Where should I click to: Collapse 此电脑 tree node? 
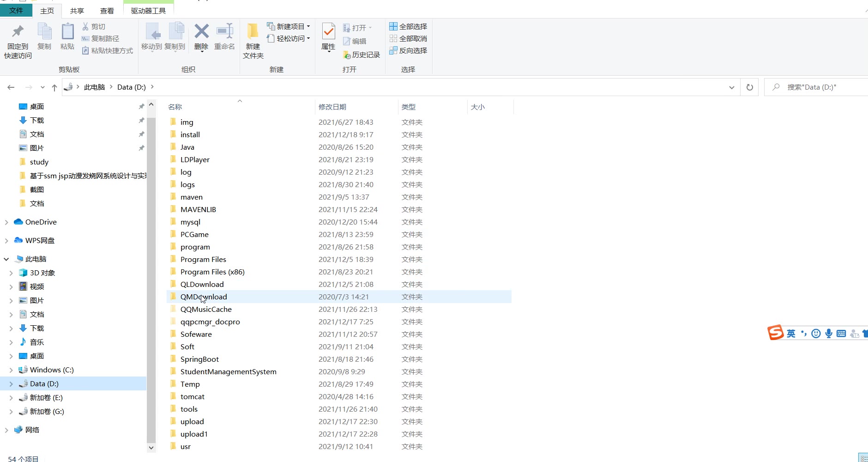coord(6,259)
